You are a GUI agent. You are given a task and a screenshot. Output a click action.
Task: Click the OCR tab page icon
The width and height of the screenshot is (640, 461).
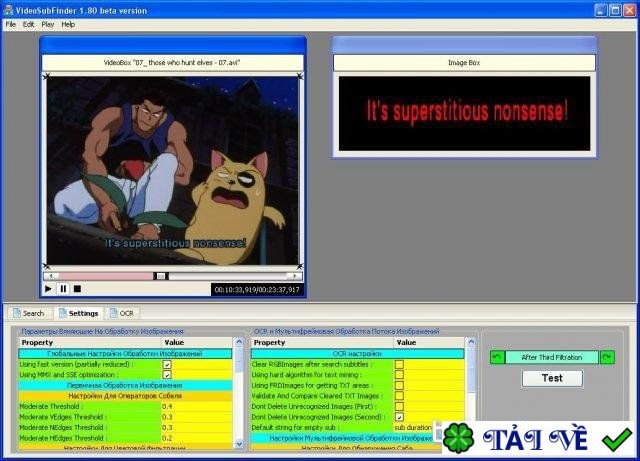pyautogui.click(x=113, y=313)
